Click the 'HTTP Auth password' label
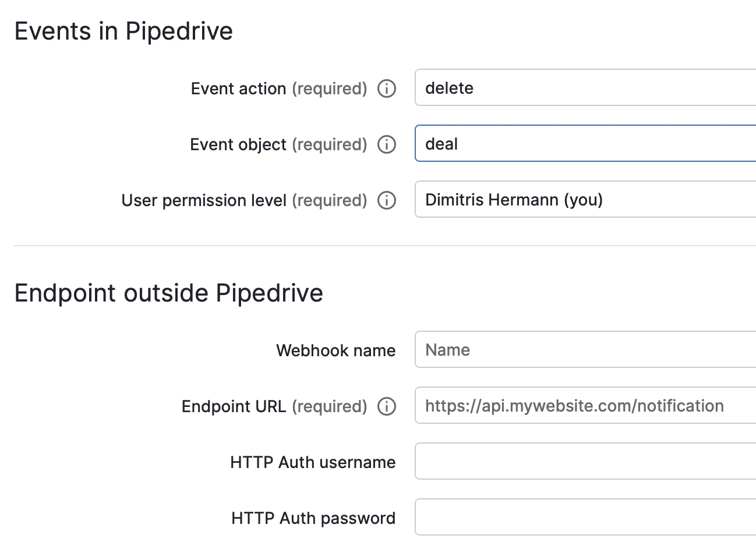756x560 pixels. [313, 518]
